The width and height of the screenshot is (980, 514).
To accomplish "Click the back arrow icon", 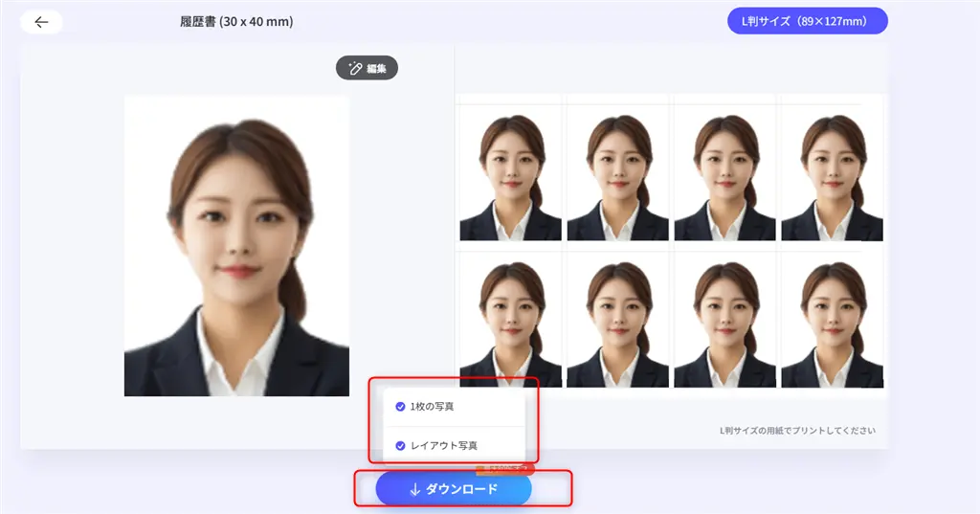I will tap(41, 22).
